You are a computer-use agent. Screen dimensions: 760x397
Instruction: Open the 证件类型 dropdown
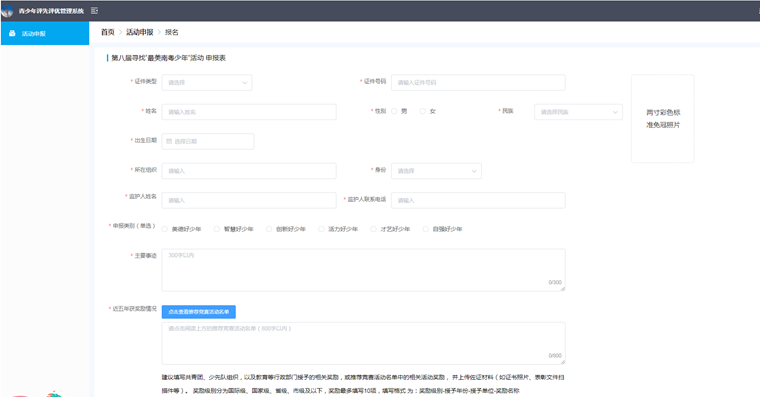click(207, 82)
